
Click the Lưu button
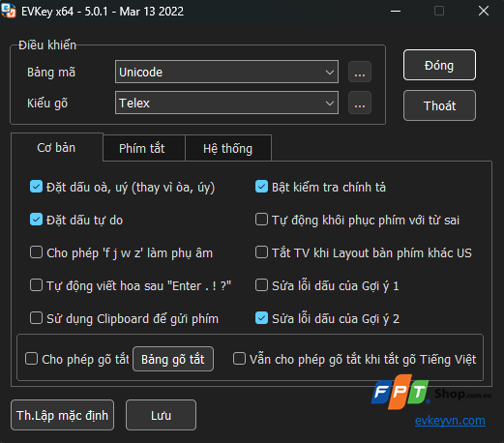click(161, 415)
